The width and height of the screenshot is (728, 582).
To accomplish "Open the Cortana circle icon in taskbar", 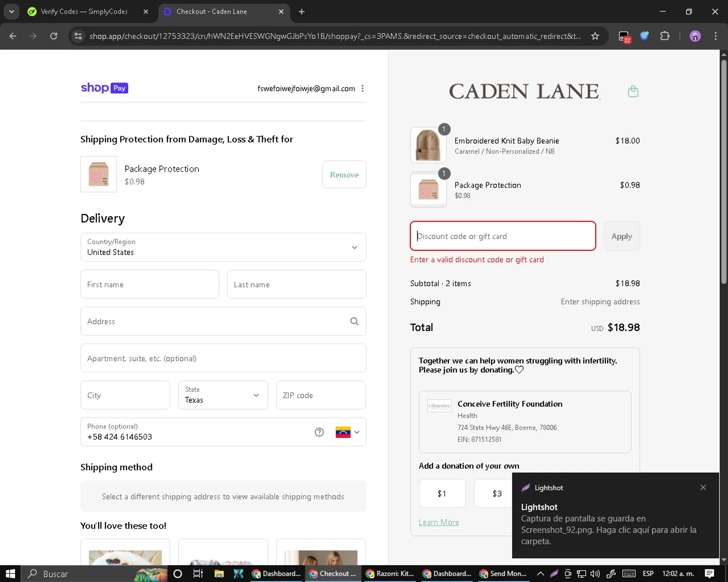I will (178, 574).
